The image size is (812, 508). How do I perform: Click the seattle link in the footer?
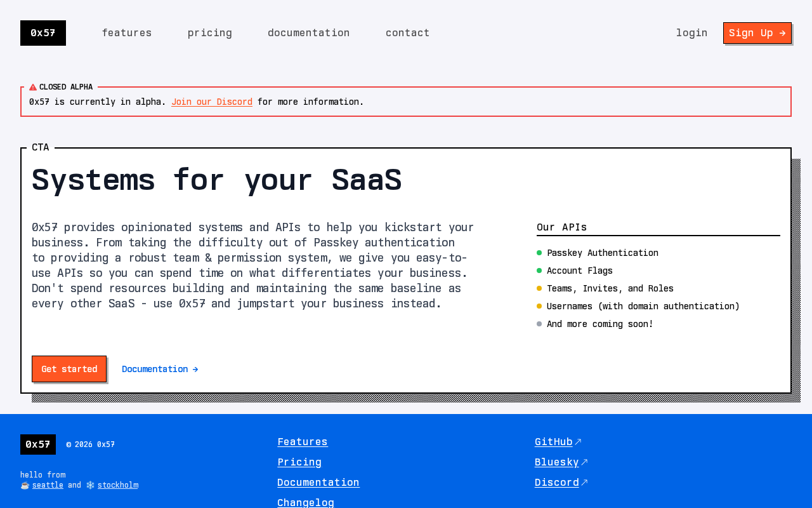48,485
